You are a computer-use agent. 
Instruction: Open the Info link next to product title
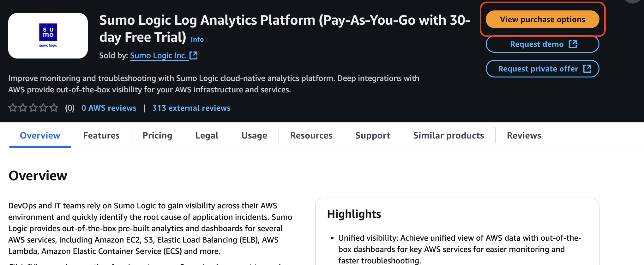pyautogui.click(x=197, y=40)
